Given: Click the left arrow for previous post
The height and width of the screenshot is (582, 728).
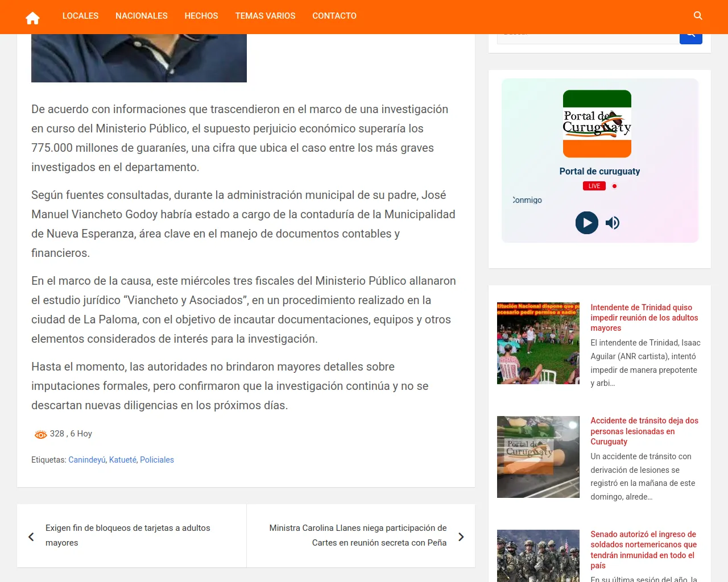Looking at the screenshot, I should point(31,537).
